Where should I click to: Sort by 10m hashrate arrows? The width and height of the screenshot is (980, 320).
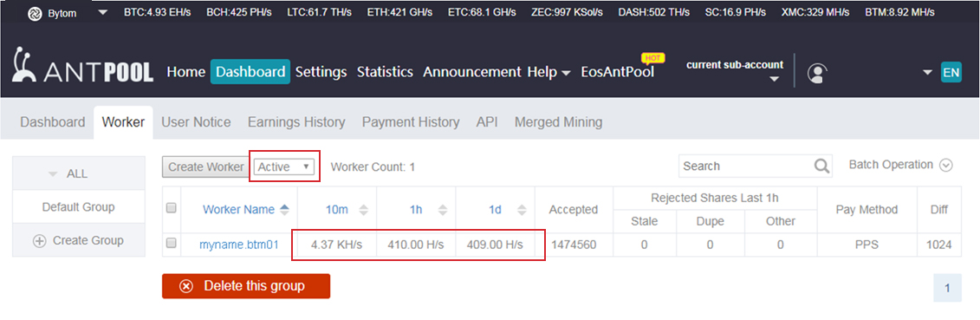(363, 211)
